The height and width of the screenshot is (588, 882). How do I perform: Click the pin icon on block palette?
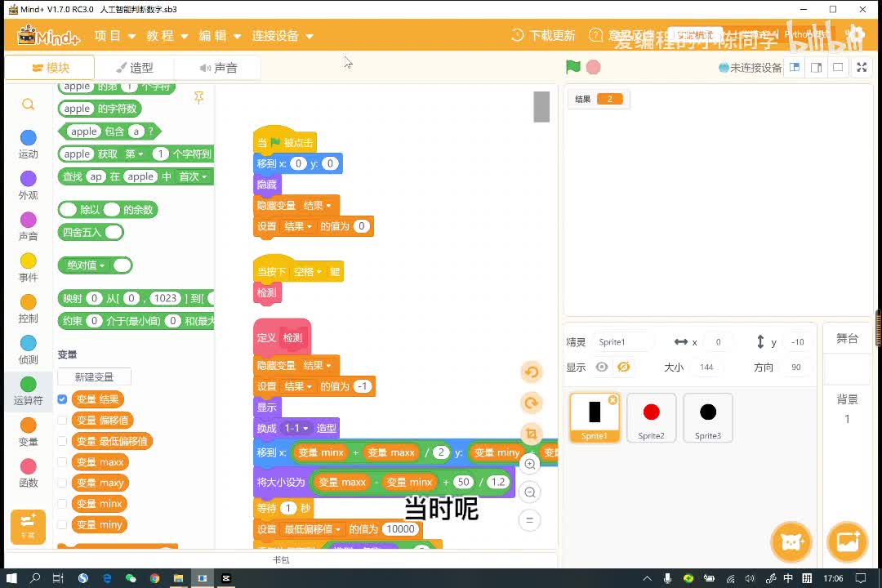198,98
